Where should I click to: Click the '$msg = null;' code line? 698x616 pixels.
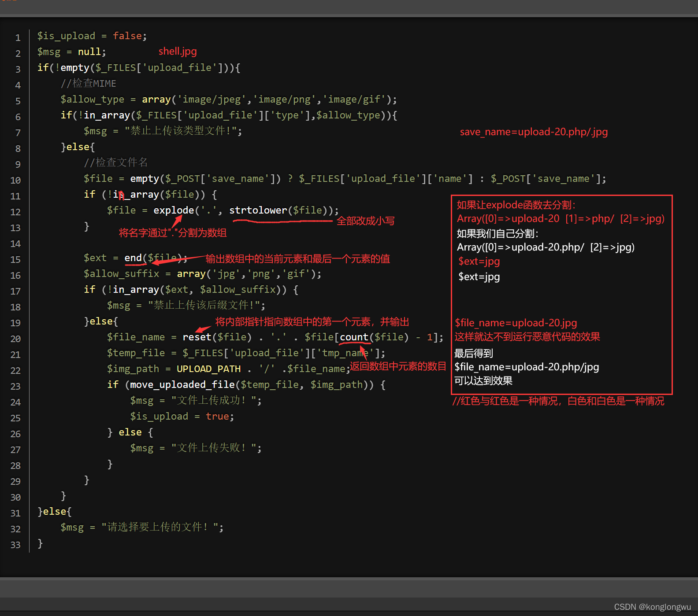[x=71, y=52]
